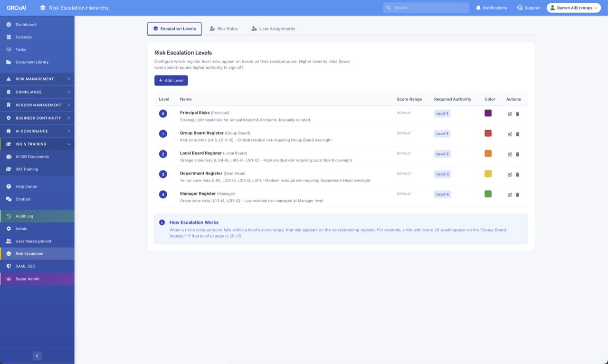Collapse the sidebar with arrow button
This screenshot has height=364, width=608.
(x=37, y=356)
